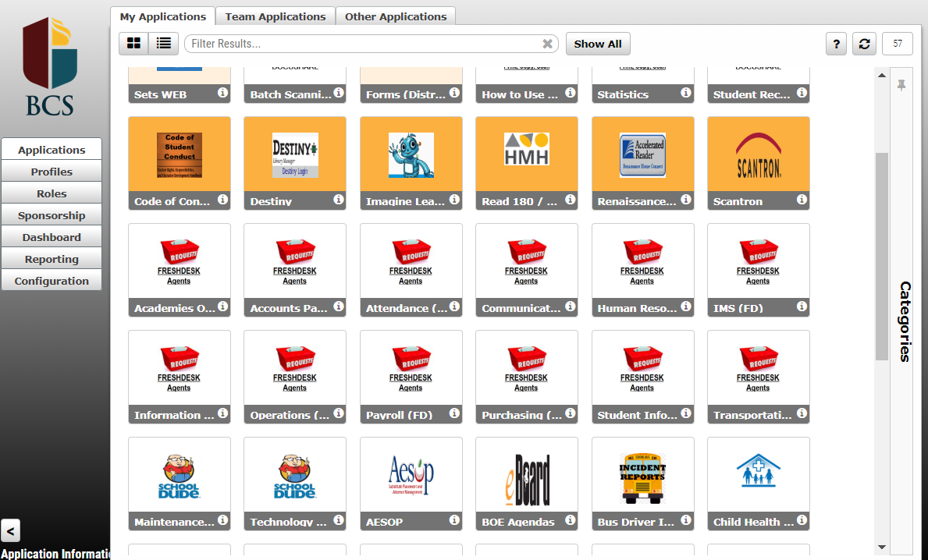Show info for Code of Conduct tile
The height and width of the screenshot is (560, 928).
(x=222, y=200)
